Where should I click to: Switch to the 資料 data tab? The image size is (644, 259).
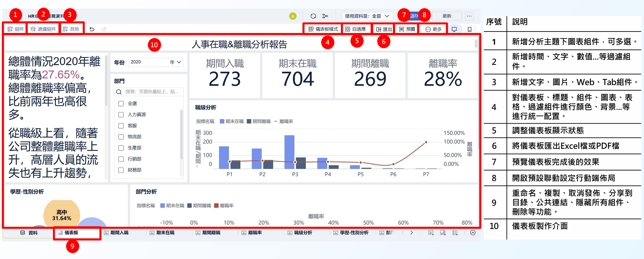click(x=29, y=233)
